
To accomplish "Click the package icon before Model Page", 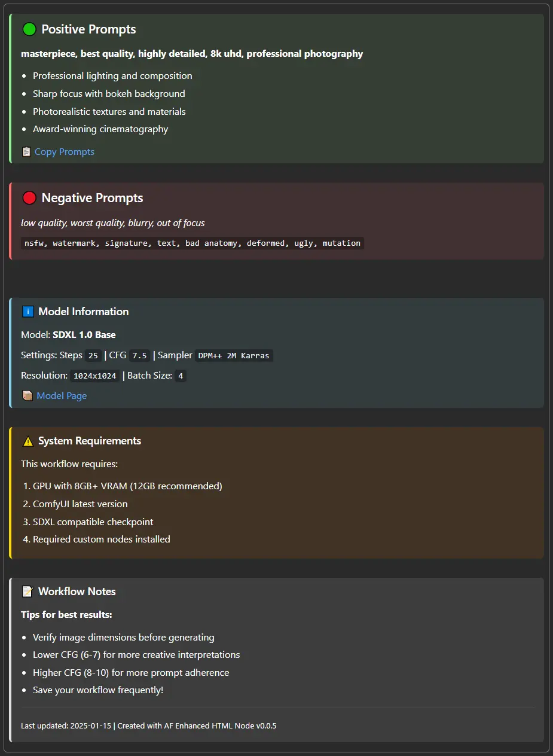I will coord(27,396).
